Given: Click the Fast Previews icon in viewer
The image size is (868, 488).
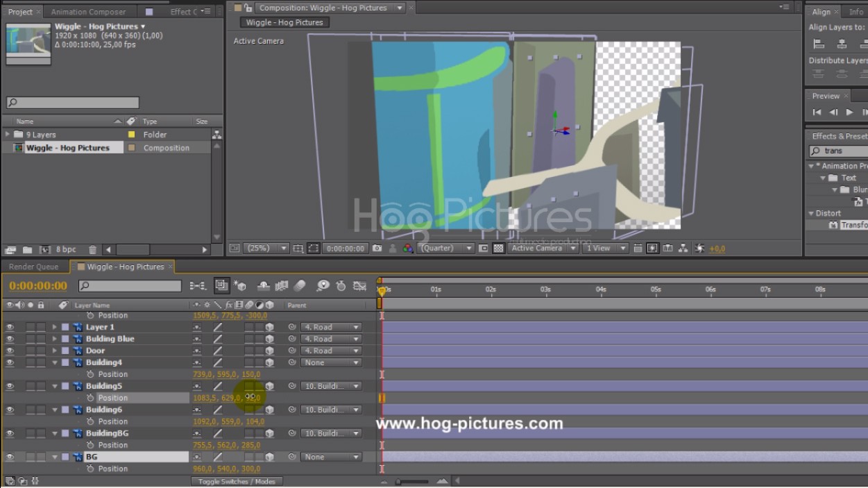Looking at the screenshot, I should click(653, 248).
